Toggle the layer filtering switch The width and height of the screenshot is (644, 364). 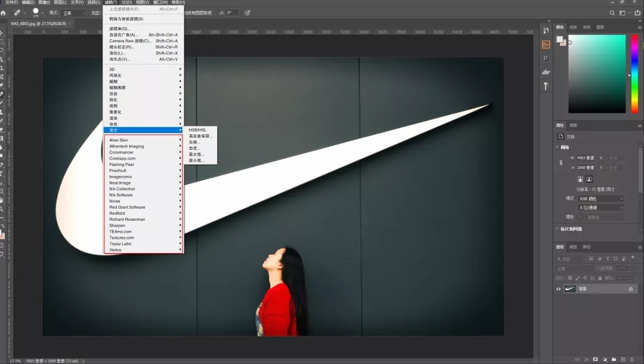[x=633, y=258]
